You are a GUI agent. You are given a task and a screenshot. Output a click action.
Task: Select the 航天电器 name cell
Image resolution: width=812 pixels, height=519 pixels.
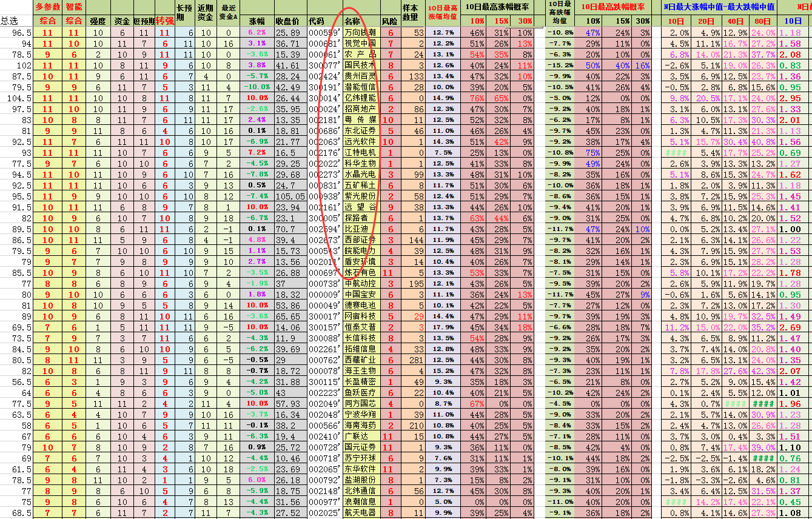pos(361,512)
